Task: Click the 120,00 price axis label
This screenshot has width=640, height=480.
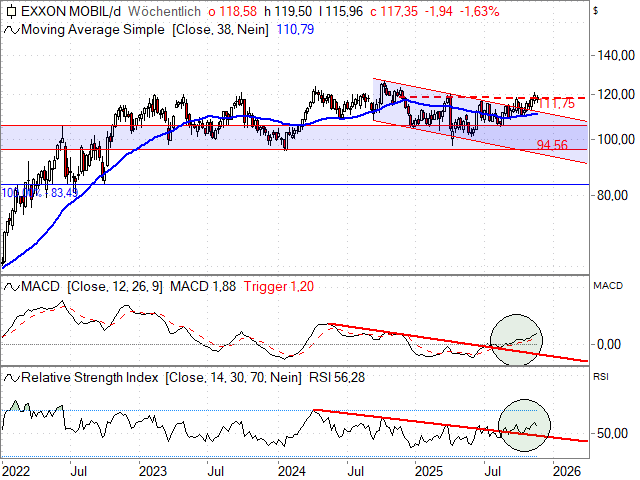Action: [616, 95]
